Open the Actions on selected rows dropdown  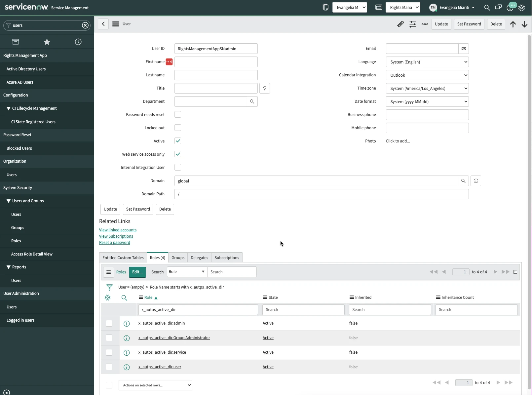155,385
